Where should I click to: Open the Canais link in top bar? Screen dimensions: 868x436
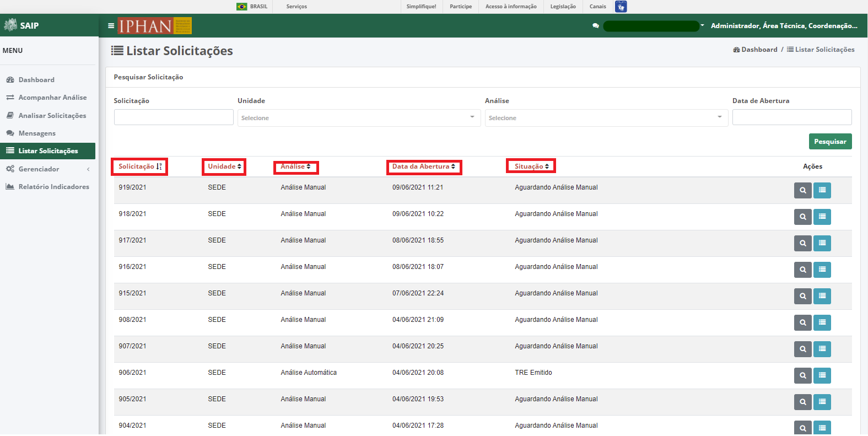click(597, 7)
